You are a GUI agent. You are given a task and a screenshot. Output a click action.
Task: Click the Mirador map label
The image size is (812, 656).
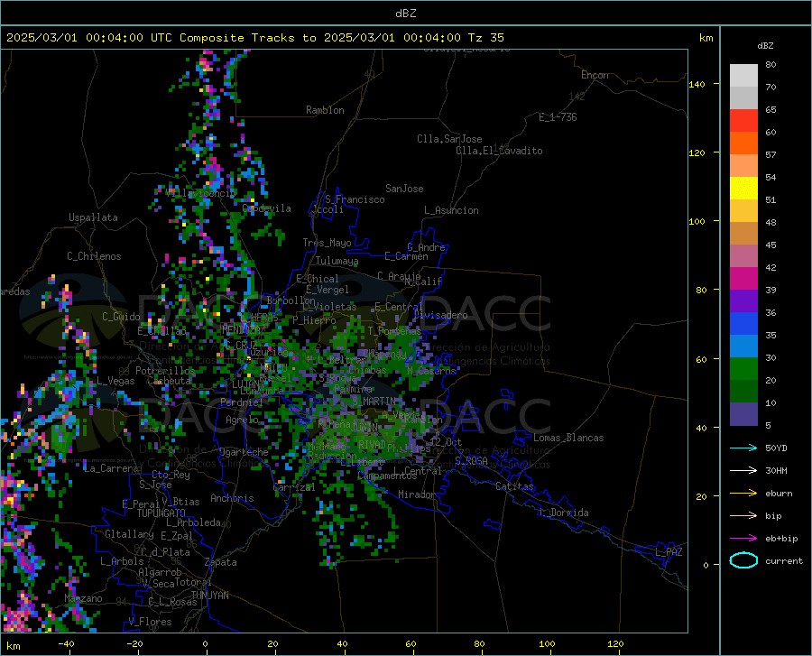tap(417, 494)
